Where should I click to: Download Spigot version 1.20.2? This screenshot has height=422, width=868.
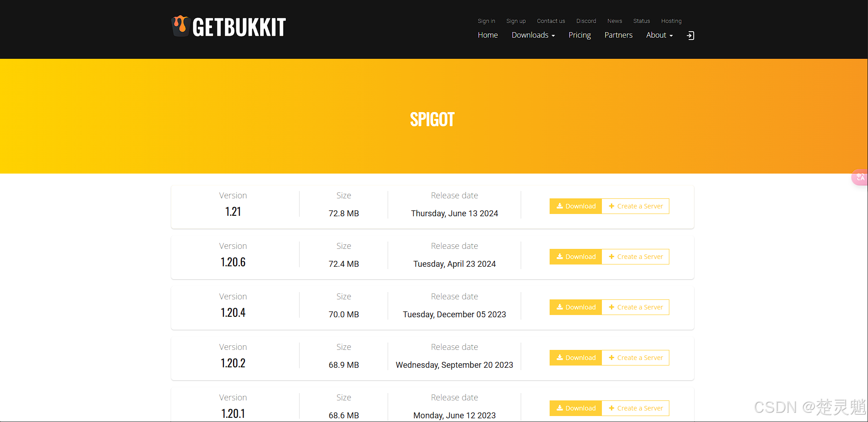(576, 358)
